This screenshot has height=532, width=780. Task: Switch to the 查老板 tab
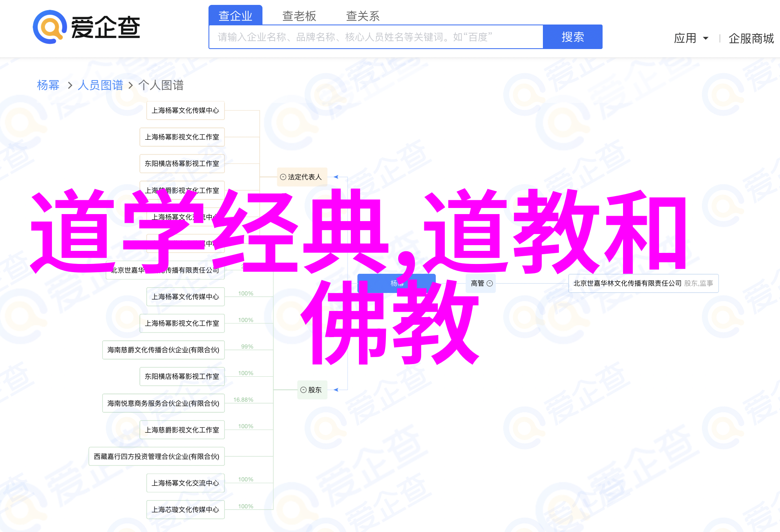click(299, 16)
